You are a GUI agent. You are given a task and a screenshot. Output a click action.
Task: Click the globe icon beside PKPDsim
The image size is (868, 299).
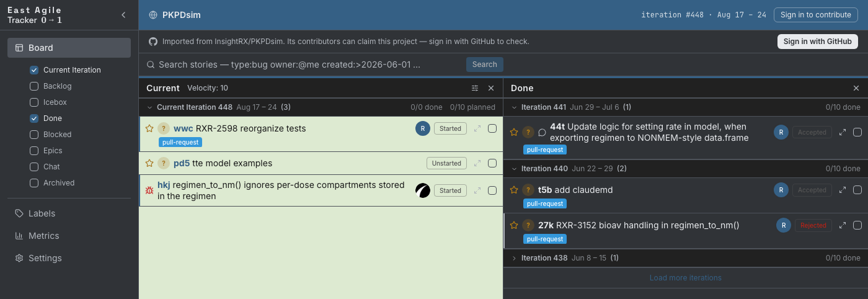click(153, 15)
